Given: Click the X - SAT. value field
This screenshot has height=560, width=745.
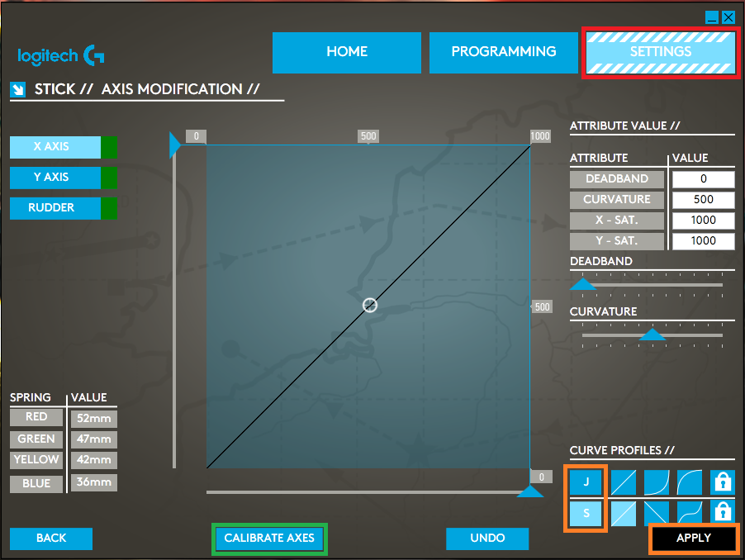Looking at the screenshot, I should [704, 221].
